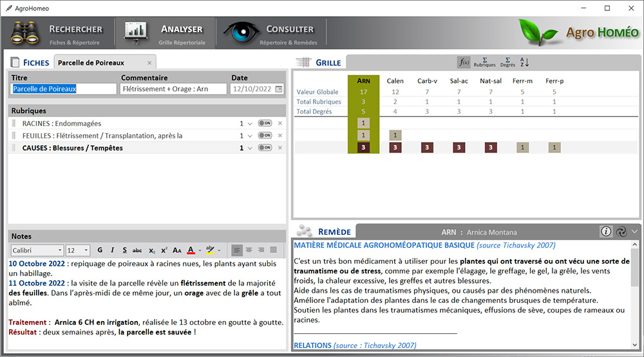Click the Titre input field

(64, 89)
